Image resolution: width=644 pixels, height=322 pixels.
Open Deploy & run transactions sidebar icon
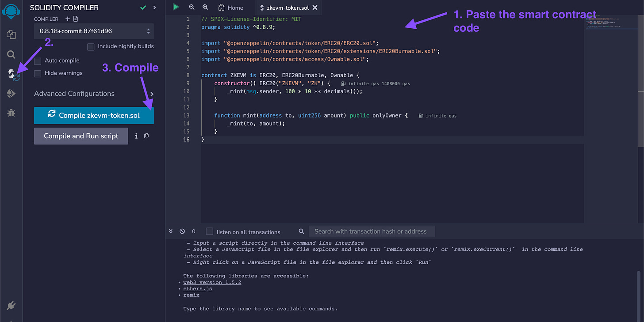11,93
